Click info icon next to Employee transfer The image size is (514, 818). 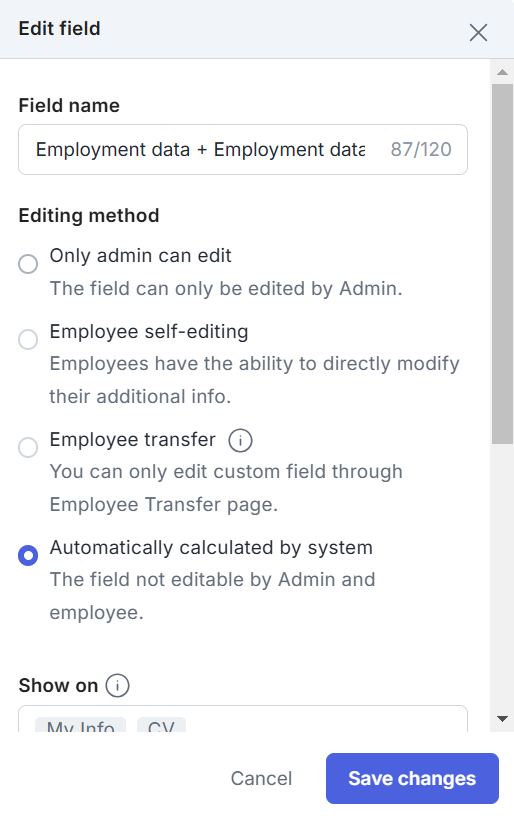click(240, 440)
